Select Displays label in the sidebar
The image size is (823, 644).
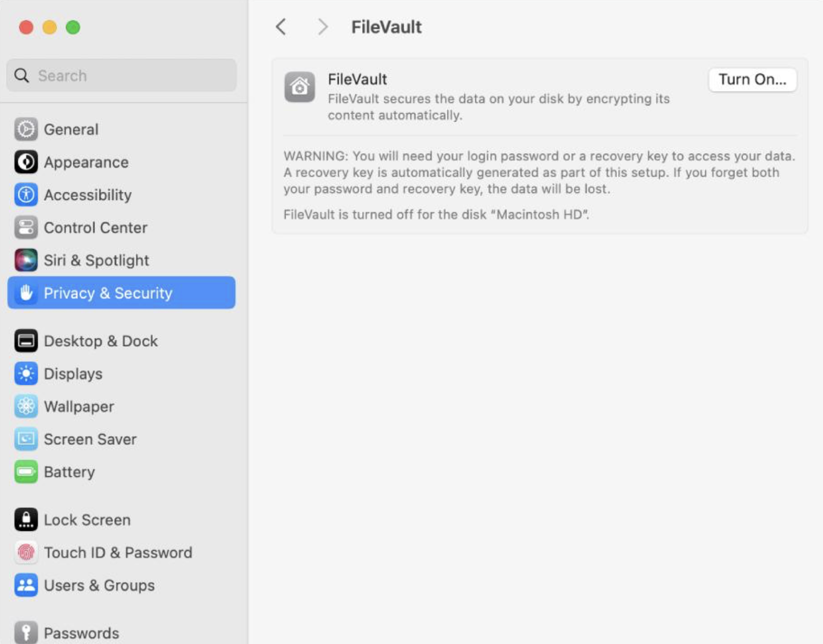coord(73,374)
